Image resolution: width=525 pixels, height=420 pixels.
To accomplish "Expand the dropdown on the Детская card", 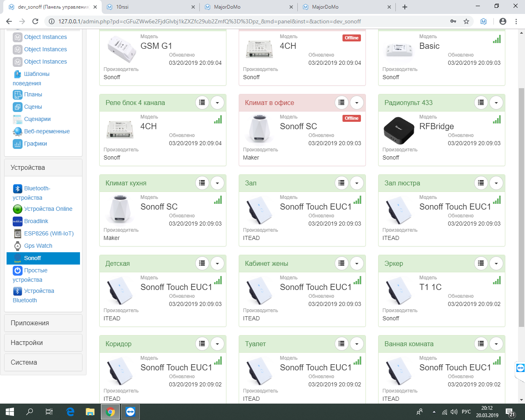I will pos(217,263).
